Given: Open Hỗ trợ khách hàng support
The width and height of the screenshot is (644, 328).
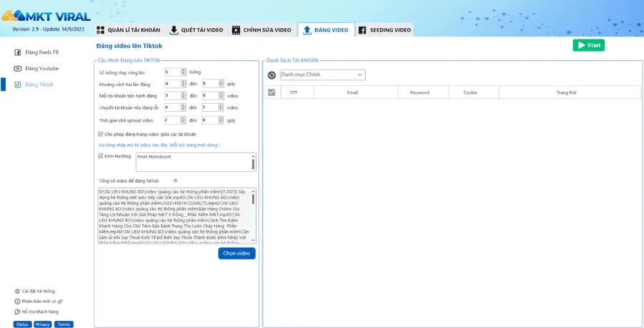Looking at the screenshot, I should pos(40,312).
